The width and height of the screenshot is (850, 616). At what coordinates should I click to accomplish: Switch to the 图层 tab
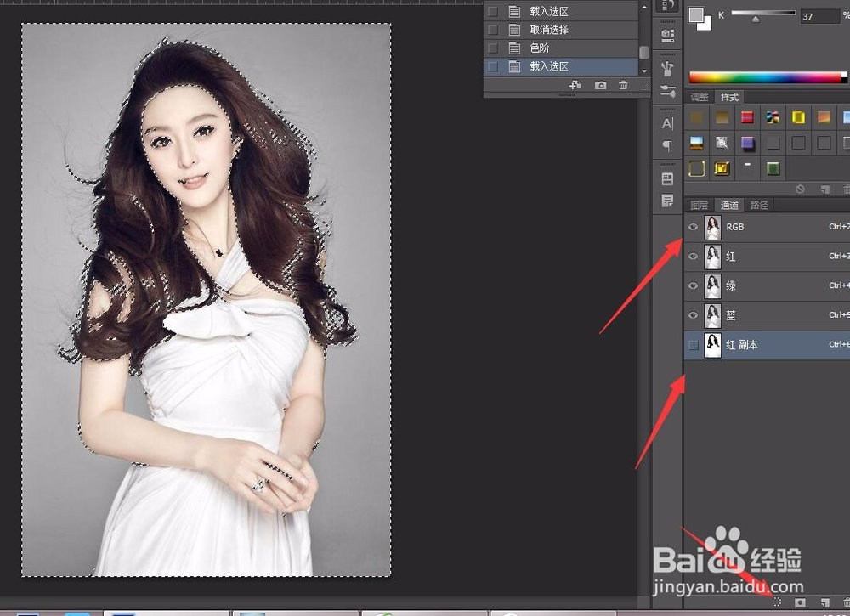[700, 205]
